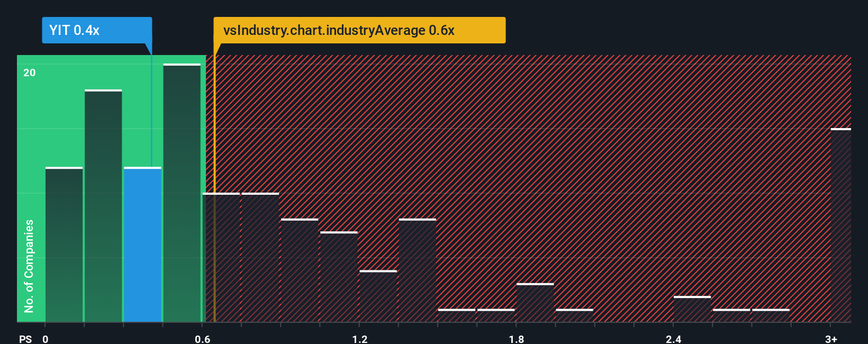Select the shortest hatched bar near 1.2
Screen dimensions: 868x344
pos(378,296)
